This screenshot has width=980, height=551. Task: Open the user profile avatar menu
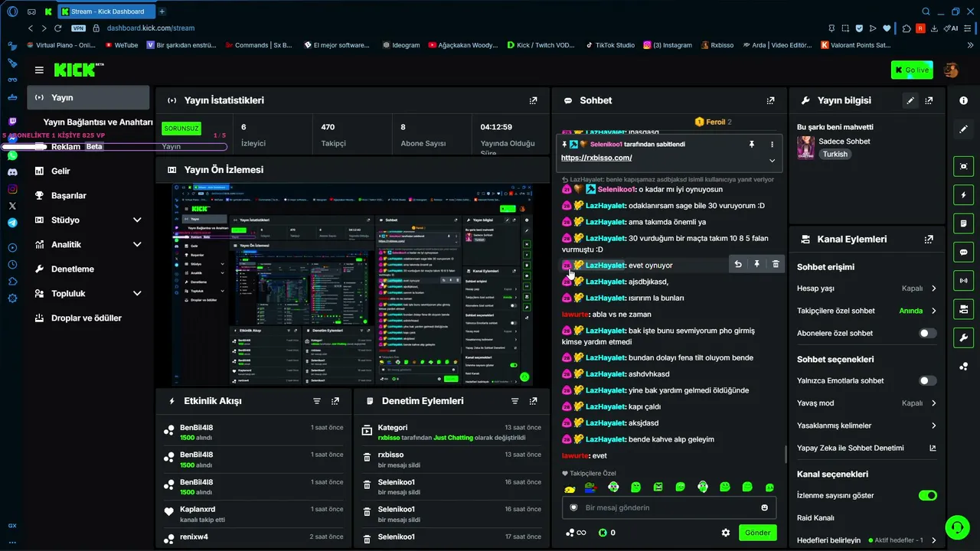pos(951,70)
